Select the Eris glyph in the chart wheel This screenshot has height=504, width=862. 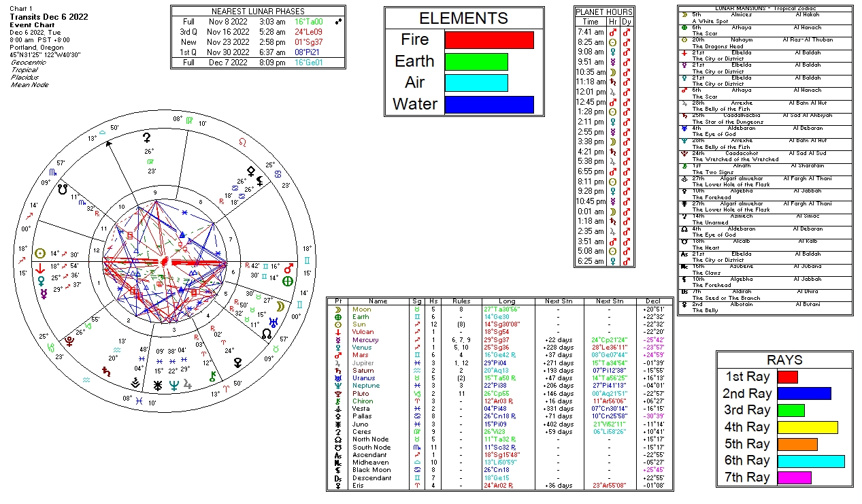(237, 363)
